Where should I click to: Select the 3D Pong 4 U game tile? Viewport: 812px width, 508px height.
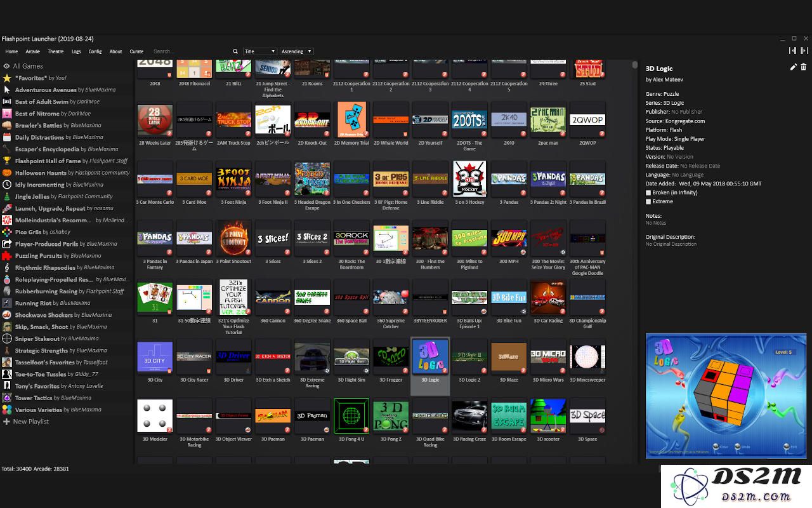(x=351, y=420)
